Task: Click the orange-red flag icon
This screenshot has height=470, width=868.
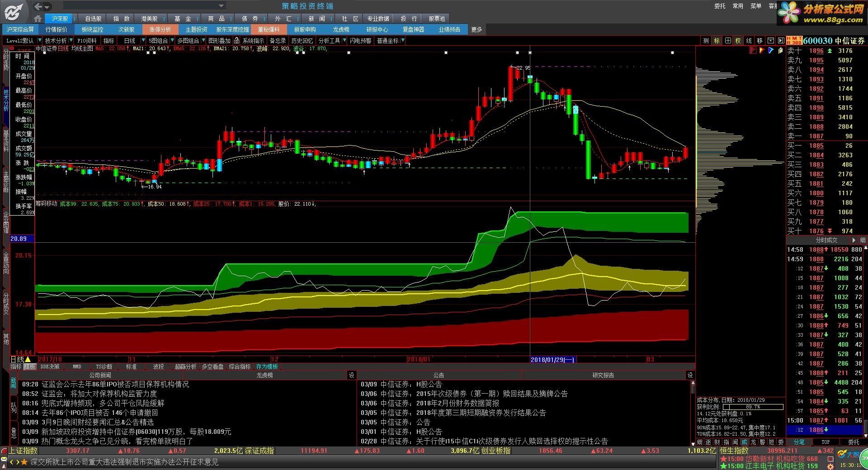Action: pos(762,51)
